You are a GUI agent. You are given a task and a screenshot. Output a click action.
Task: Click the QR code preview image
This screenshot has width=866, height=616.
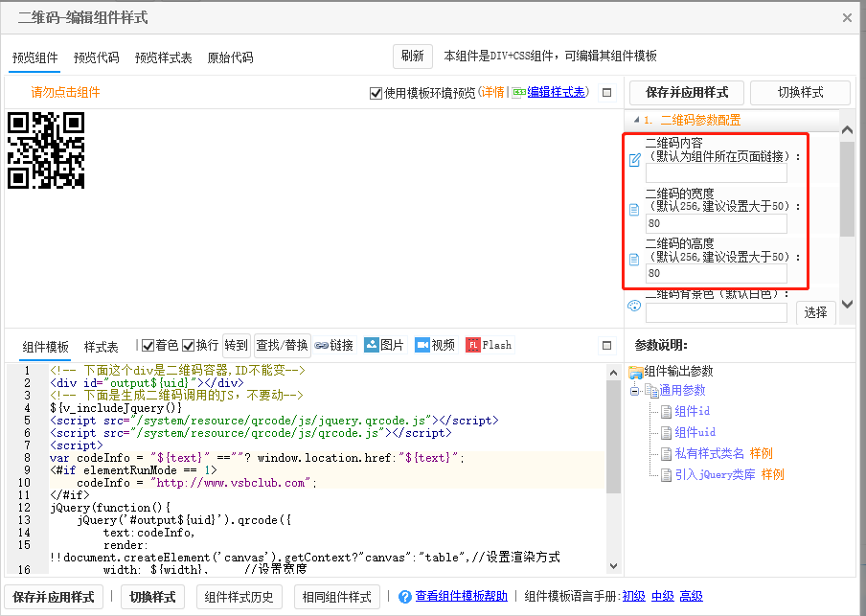click(x=46, y=150)
